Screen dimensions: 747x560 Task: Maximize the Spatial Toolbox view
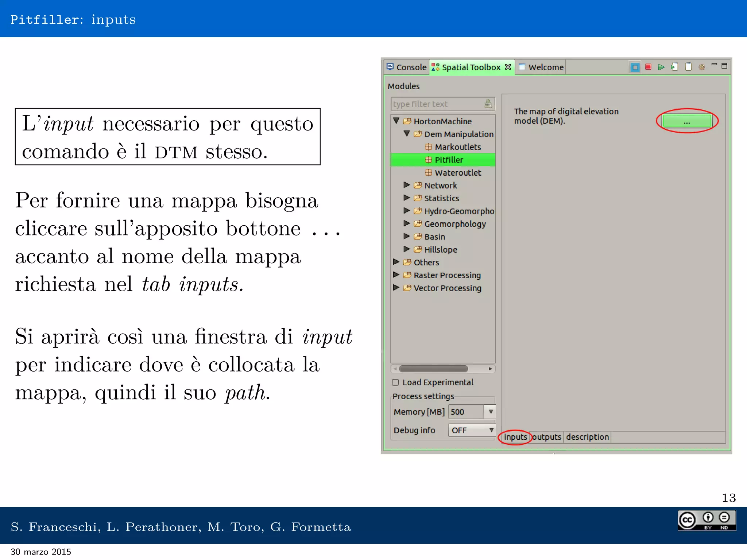pos(724,66)
